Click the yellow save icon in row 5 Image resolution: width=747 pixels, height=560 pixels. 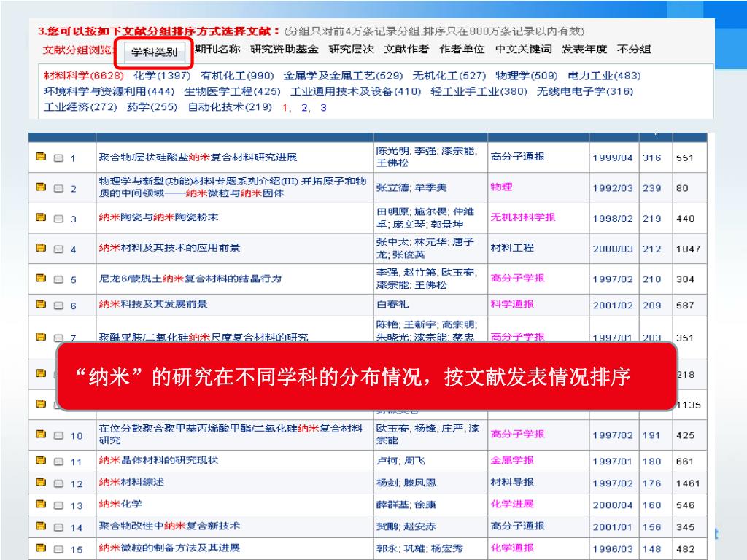[x=41, y=278]
